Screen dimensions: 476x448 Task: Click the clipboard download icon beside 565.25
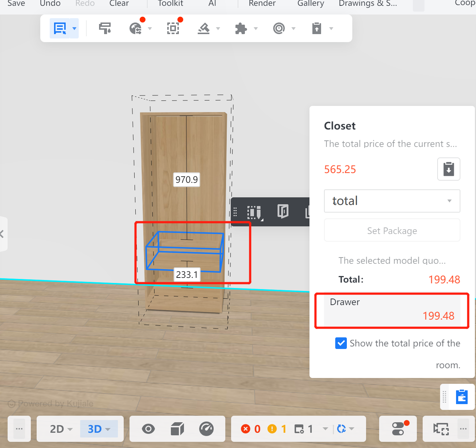click(x=448, y=169)
